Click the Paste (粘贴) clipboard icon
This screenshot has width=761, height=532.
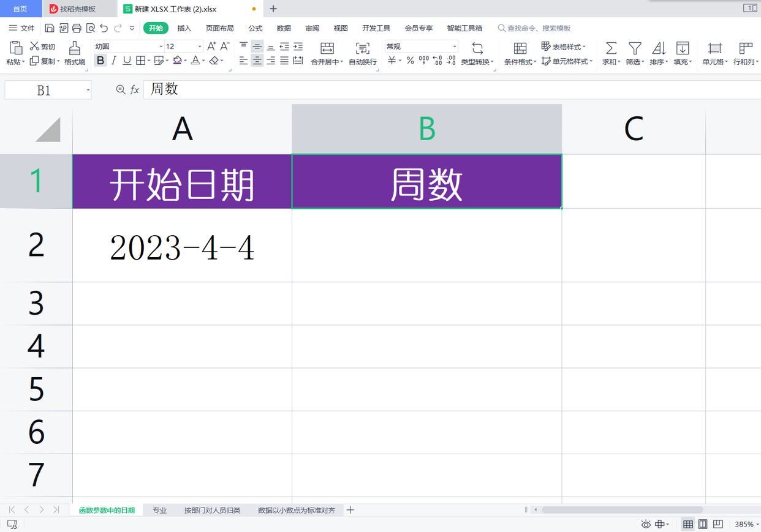click(16, 48)
